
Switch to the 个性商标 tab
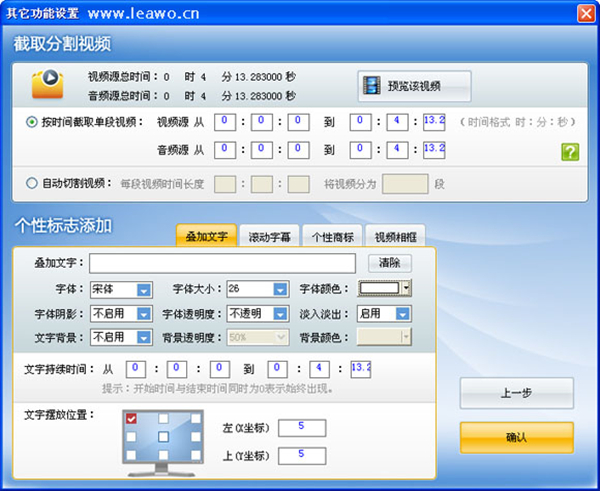332,237
